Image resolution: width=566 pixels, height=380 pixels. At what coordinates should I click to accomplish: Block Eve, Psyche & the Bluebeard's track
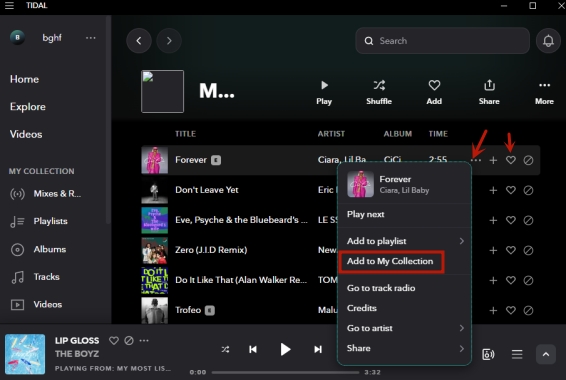click(x=528, y=220)
